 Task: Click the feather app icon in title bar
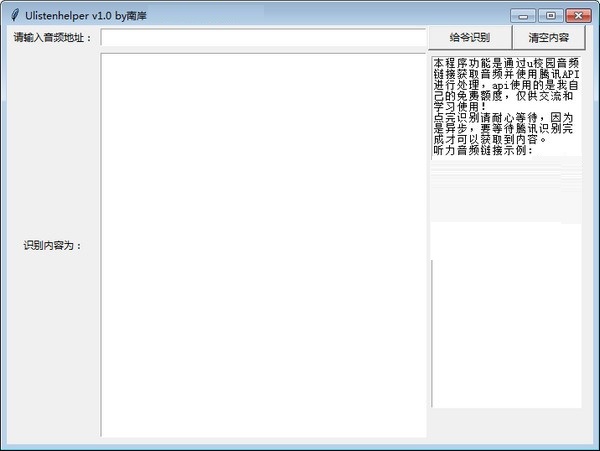tap(13, 16)
